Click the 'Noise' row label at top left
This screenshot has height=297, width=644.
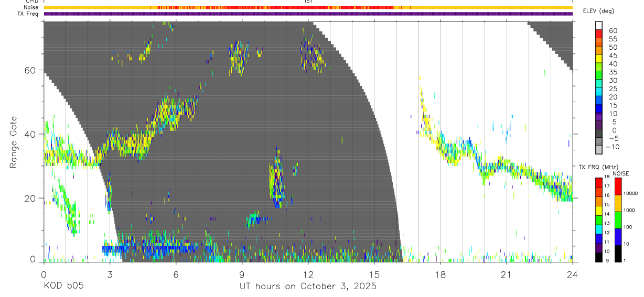[31, 7]
